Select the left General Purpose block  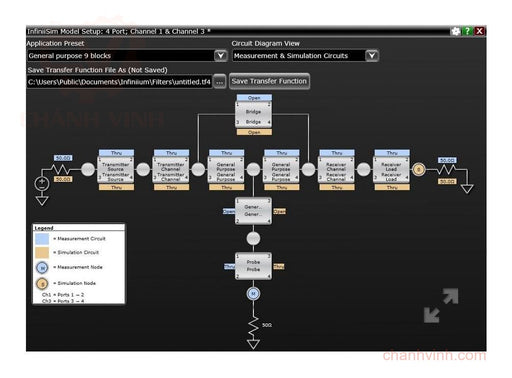point(226,170)
